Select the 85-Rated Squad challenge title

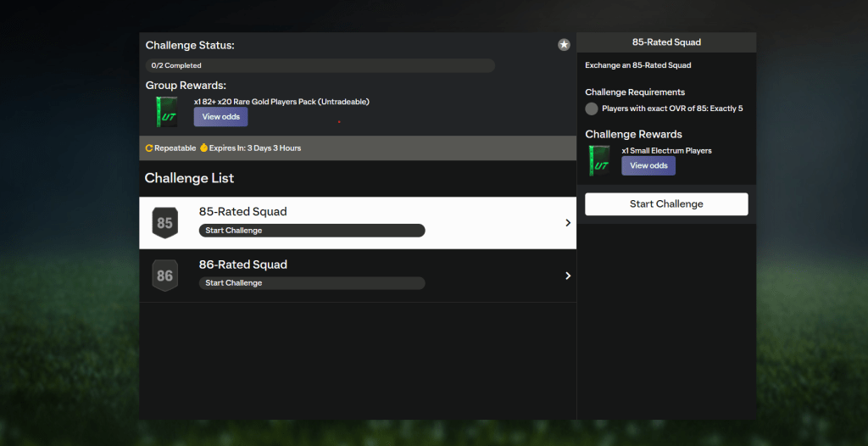[x=242, y=212]
